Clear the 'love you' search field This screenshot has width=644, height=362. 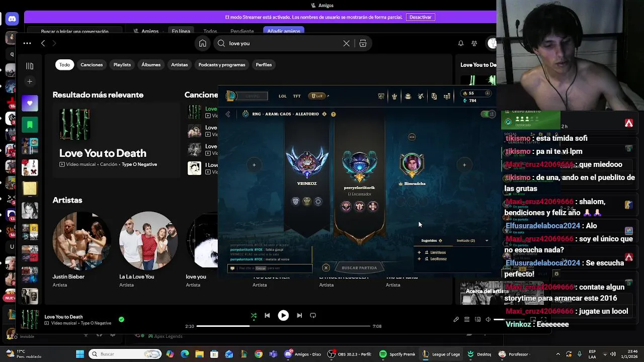coord(346,43)
